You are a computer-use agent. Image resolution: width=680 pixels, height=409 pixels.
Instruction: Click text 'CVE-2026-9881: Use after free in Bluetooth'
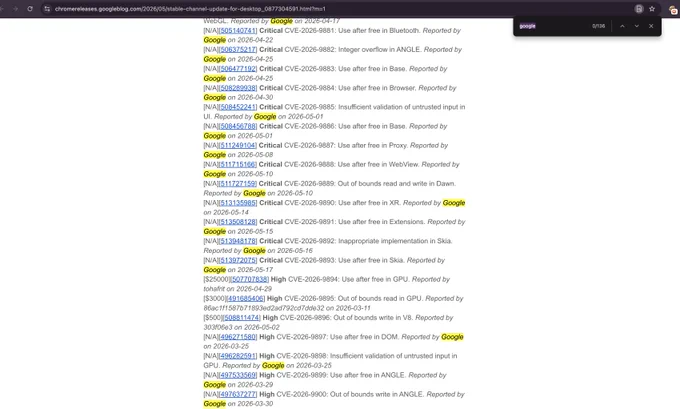[352, 31]
